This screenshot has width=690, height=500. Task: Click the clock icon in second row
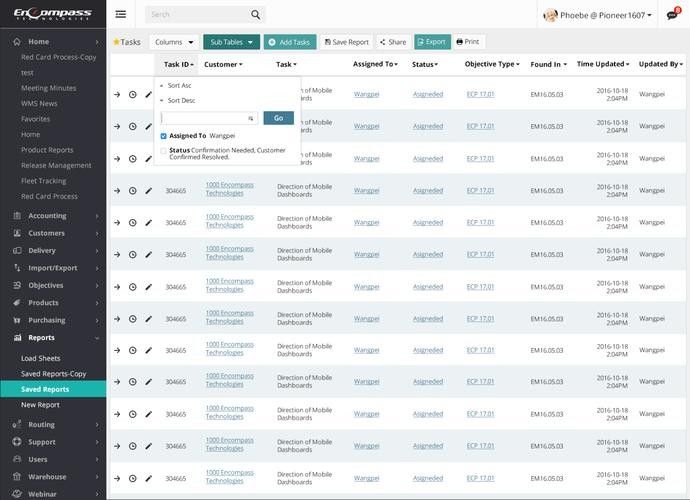click(x=132, y=127)
